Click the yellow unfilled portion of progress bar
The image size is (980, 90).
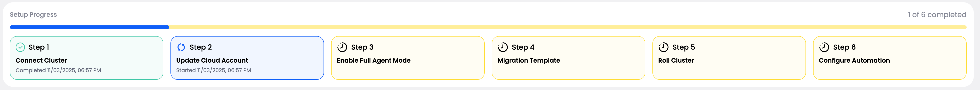point(567,27)
